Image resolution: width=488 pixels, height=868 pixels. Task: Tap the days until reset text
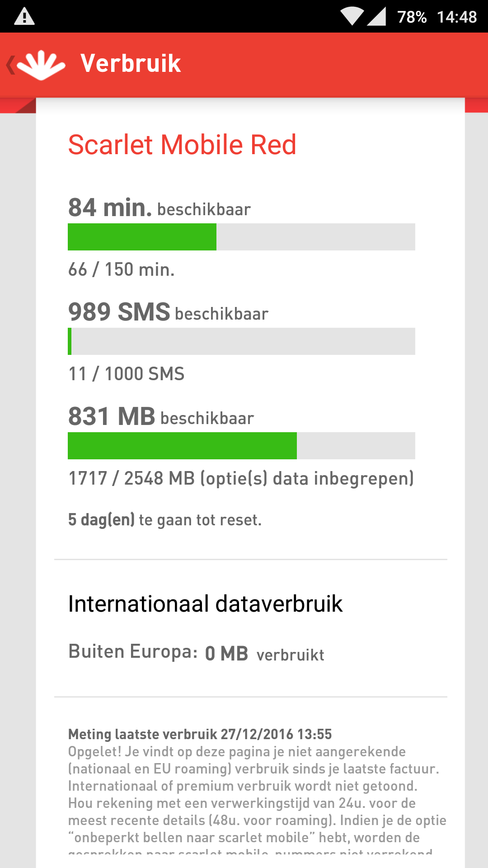(165, 520)
